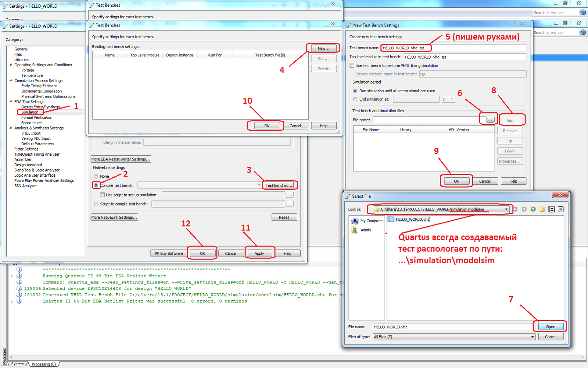This screenshot has height=368, width=588.
Task: Enable Use script to set up simulation
Action: pyautogui.click(x=103, y=195)
